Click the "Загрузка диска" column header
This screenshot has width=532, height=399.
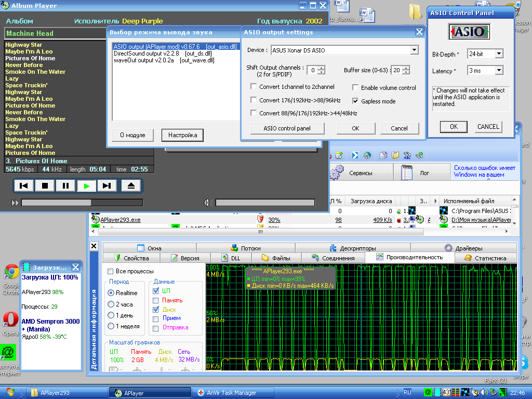371,201
